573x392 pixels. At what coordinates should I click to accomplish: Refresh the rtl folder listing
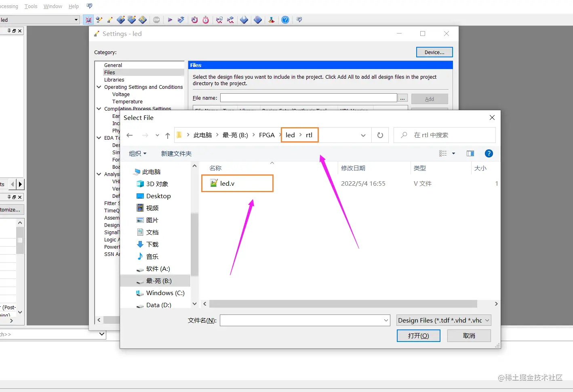380,135
